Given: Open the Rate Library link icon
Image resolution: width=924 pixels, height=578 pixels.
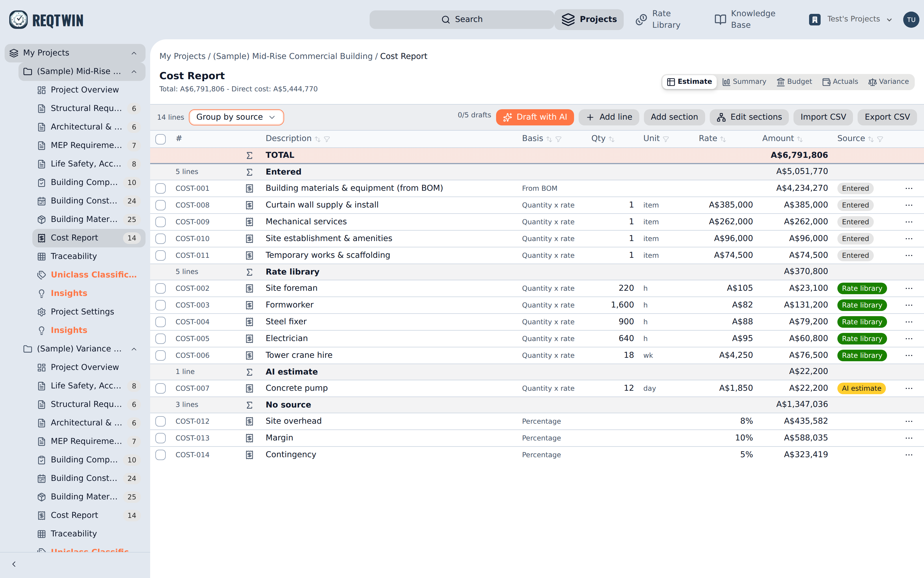Looking at the screenshot, I should click(x=641, y=19).
